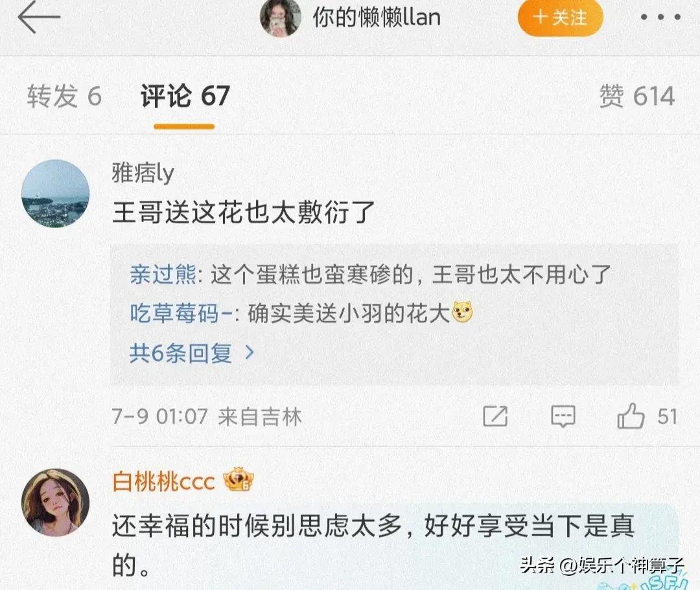Like 雅痞ly's comment with thumbs-up icon
Viewport: 700px width, 590px height.
[631, 416]
